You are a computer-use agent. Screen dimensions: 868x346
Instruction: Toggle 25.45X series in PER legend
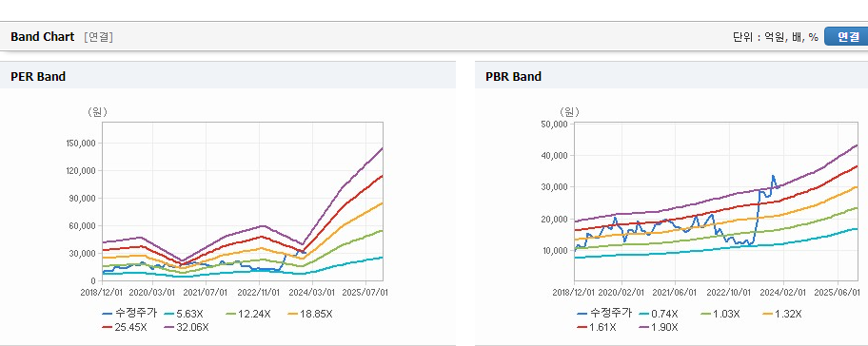(125, 327)
